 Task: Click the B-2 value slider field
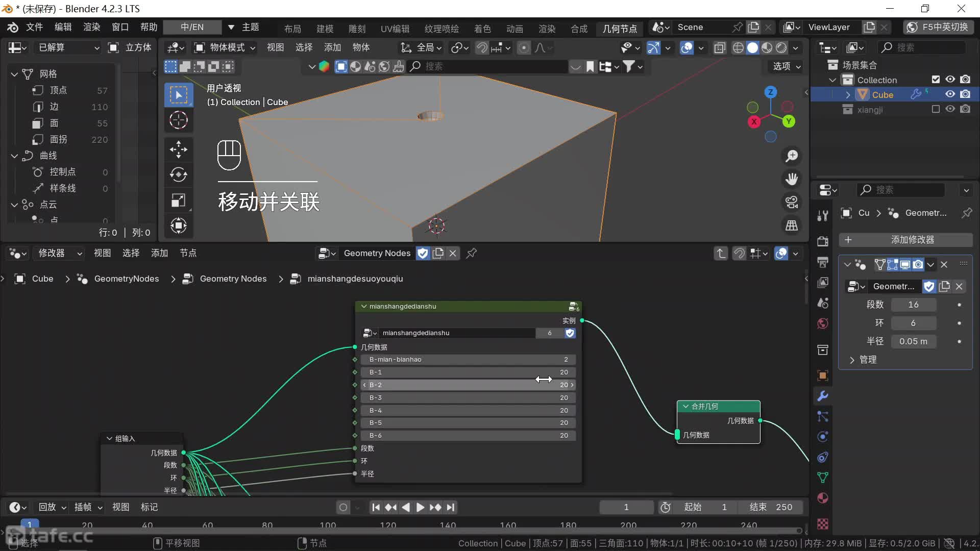pyautogui.click(x=468, y=385)
